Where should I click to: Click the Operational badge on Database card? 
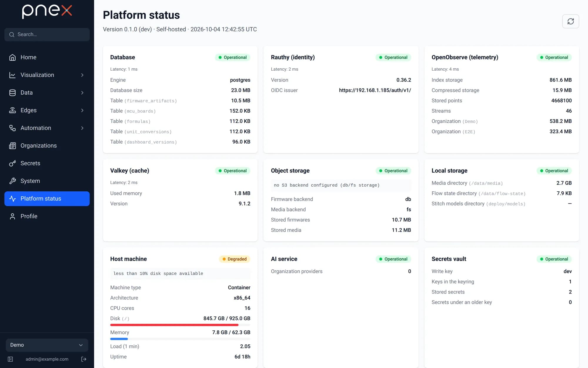click(233, 57)
